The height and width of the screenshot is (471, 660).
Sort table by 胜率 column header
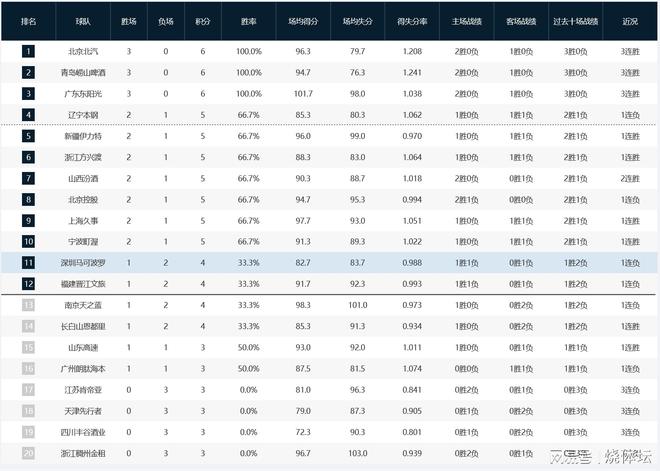pos(249,20)
